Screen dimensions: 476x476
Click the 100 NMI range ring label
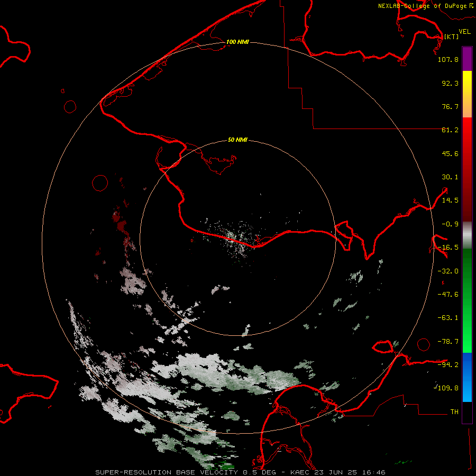pyautogui.click(x=237, y=42)
